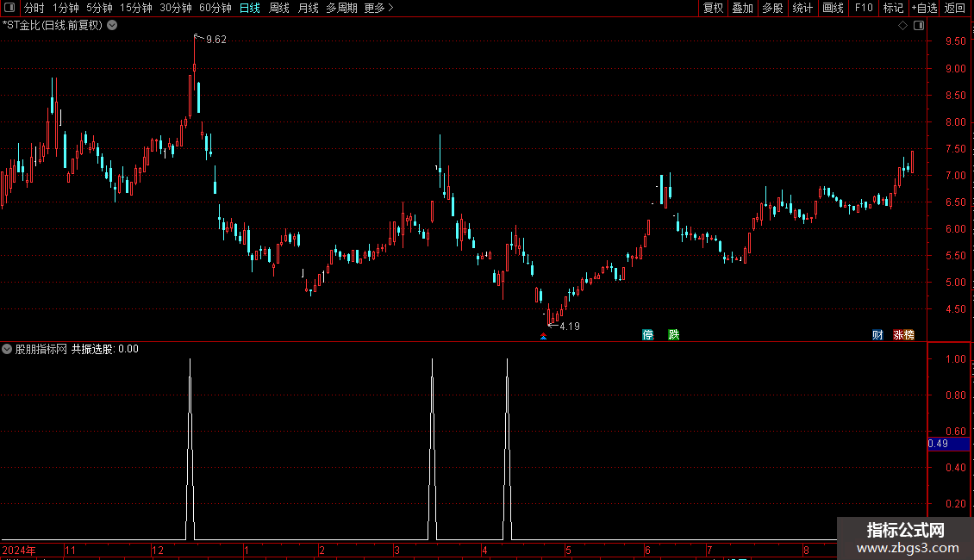The width and height of the screenshot is (974, 560).
Task: Select the 日线 daily chart tab
Action: click(x=250, y=8)
